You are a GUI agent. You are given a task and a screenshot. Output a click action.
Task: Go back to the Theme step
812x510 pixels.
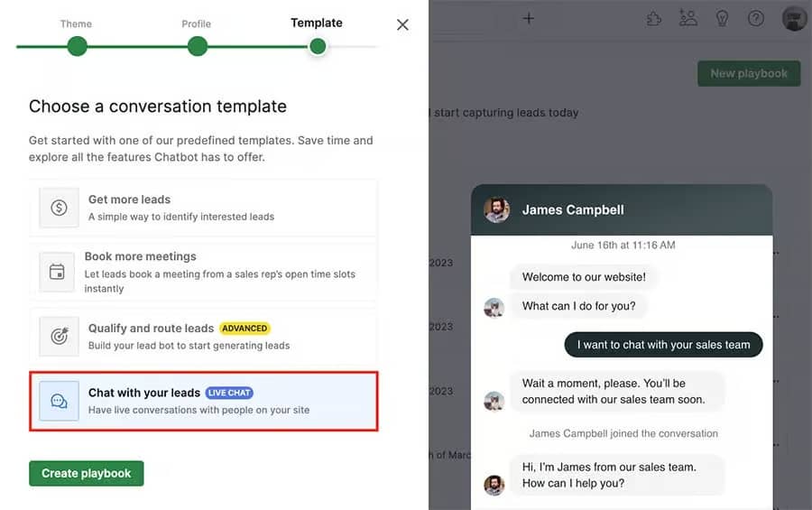pos(77,46)
